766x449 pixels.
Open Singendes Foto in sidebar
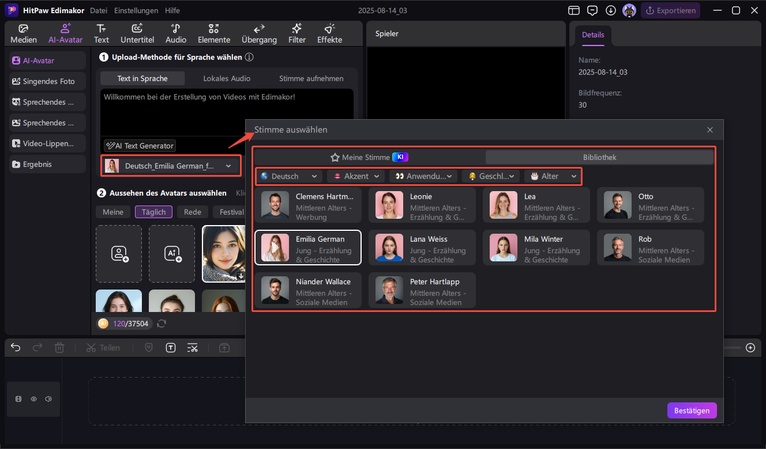47,81
